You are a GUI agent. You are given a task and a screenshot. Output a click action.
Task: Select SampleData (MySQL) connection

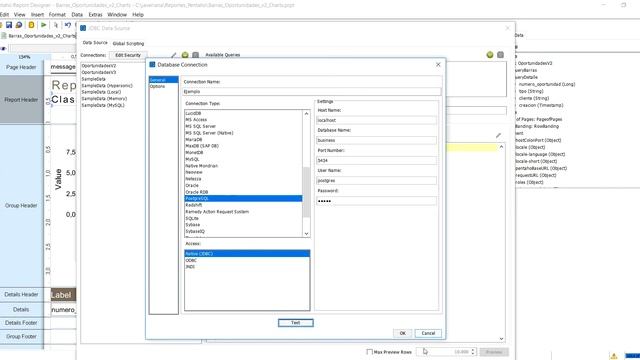103,105
